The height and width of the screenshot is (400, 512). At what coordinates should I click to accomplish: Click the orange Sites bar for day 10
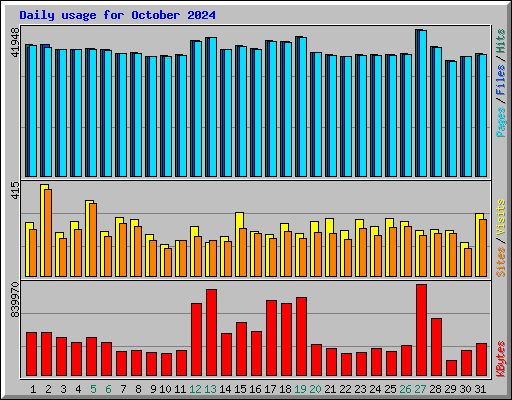[168, 262]
